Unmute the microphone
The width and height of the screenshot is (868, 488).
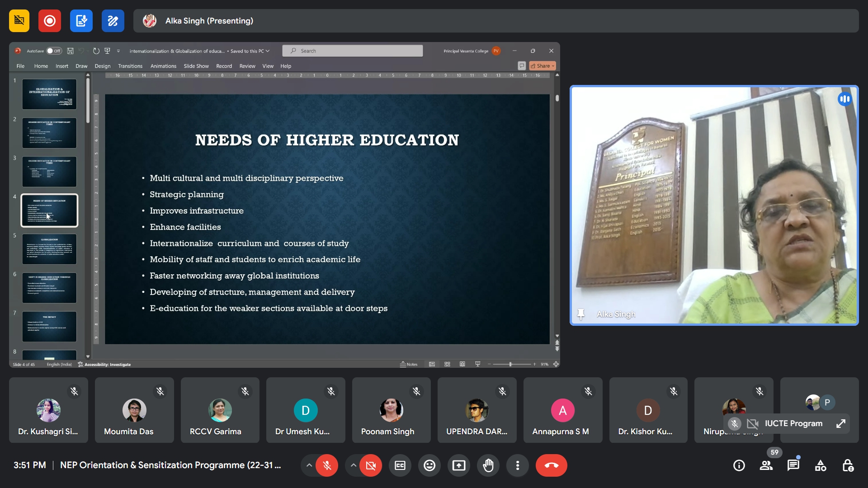click(x=327, y=465)
